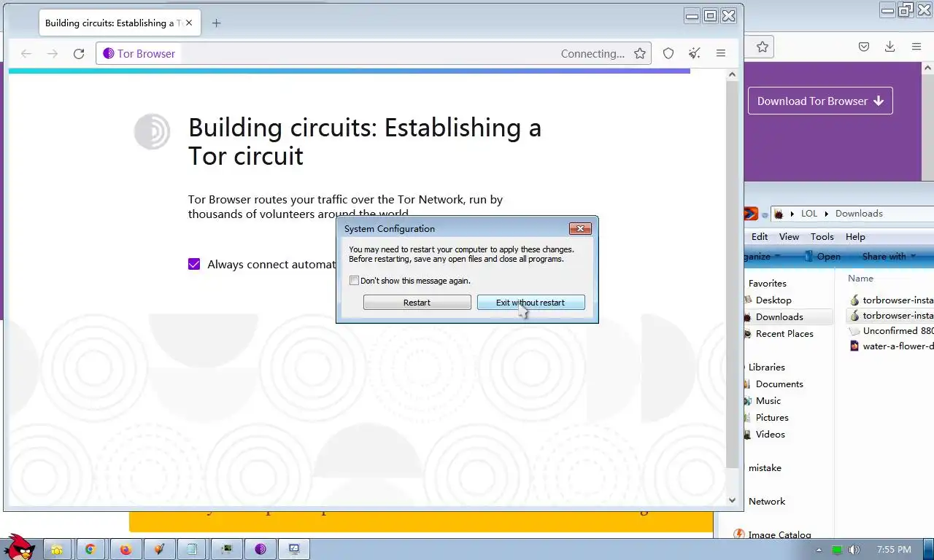Close the System Configuration dialog
934x560 pixels.
580,229
